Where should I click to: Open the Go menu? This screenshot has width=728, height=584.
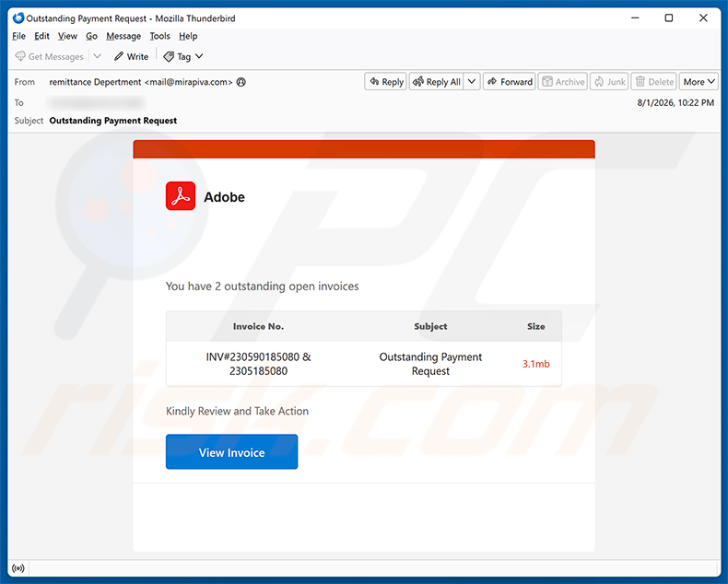tap(91, 36)
